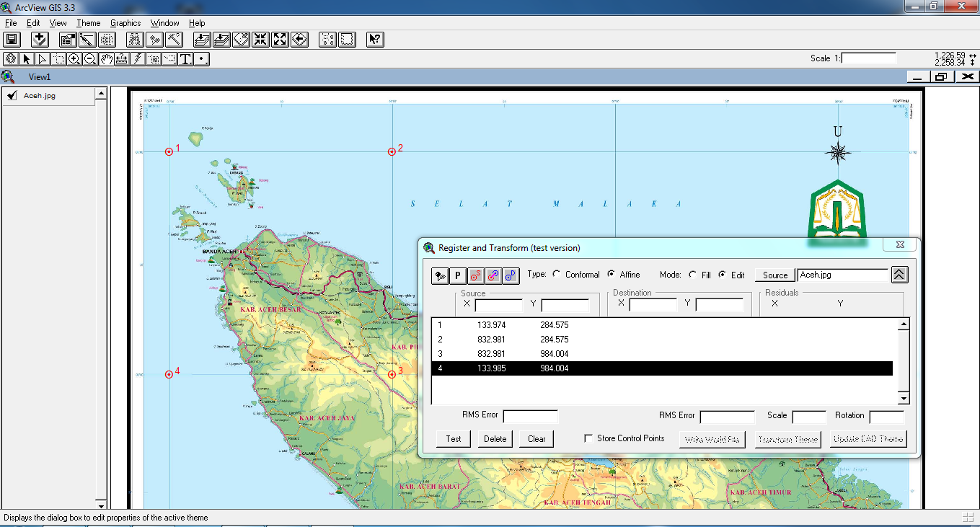Select the Zoom In tool
Screen dimensions: 980x527
[74, 59]
